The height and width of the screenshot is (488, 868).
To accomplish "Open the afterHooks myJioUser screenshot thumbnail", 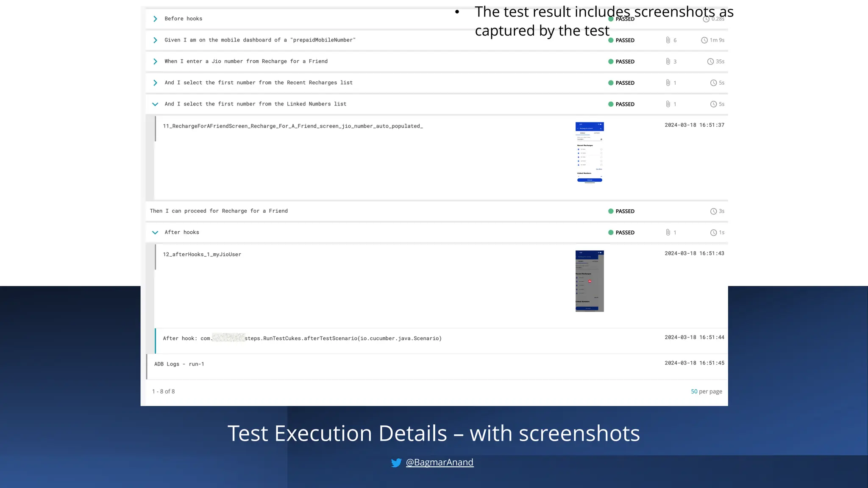I will pos(589,281).
